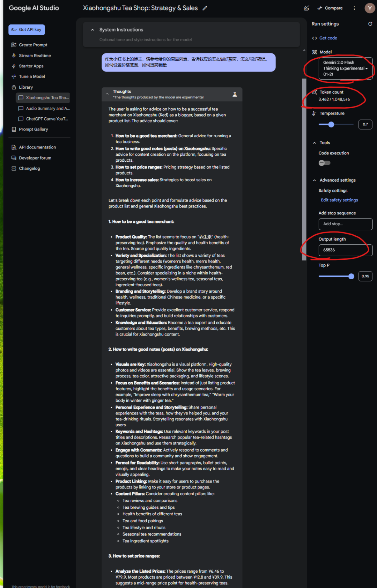Image resolution: width=377 pixels, height=588 pixels.
Task: Click the Developer forum chat icon
Action: (x=14, y=158)
